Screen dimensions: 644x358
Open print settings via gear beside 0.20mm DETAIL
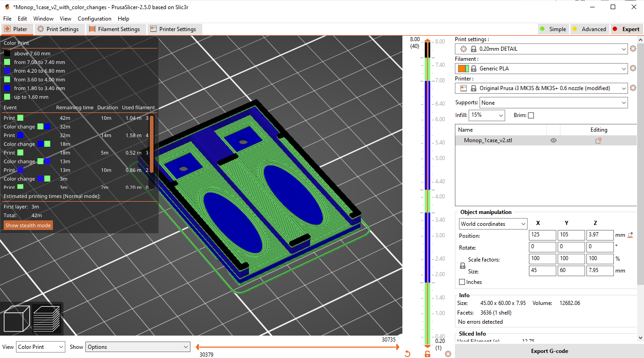633,49
